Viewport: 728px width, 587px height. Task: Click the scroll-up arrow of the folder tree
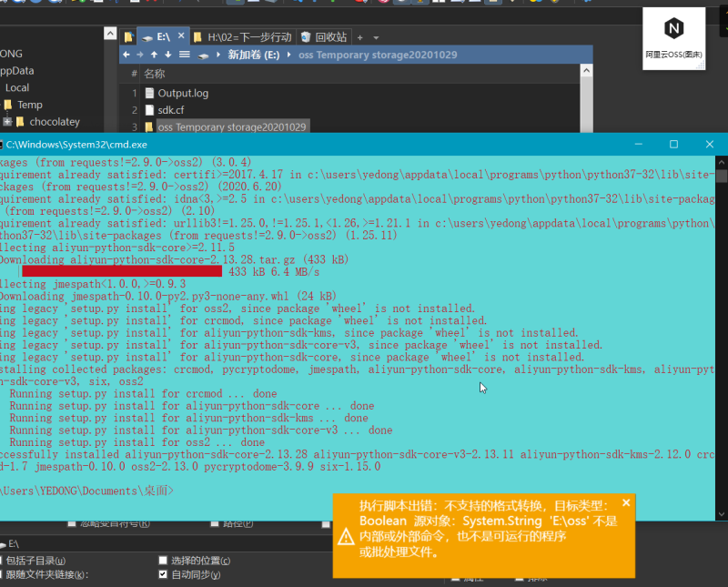coord(110,34)
